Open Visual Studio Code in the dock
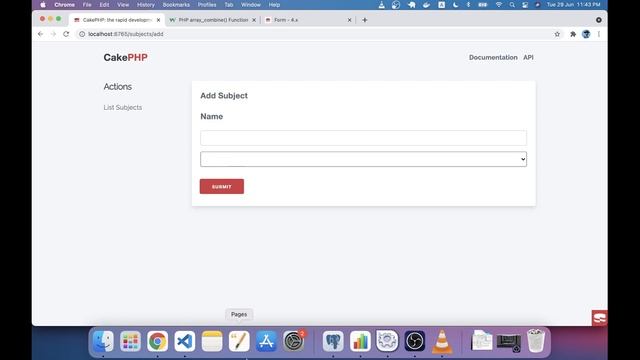640x360 pixels. click(184, 341)
